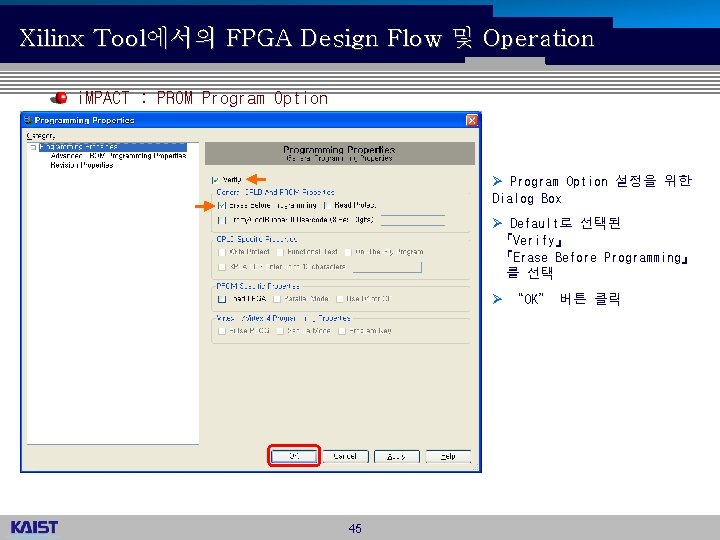Enable the Read Protect checkbox

[327, 206]
